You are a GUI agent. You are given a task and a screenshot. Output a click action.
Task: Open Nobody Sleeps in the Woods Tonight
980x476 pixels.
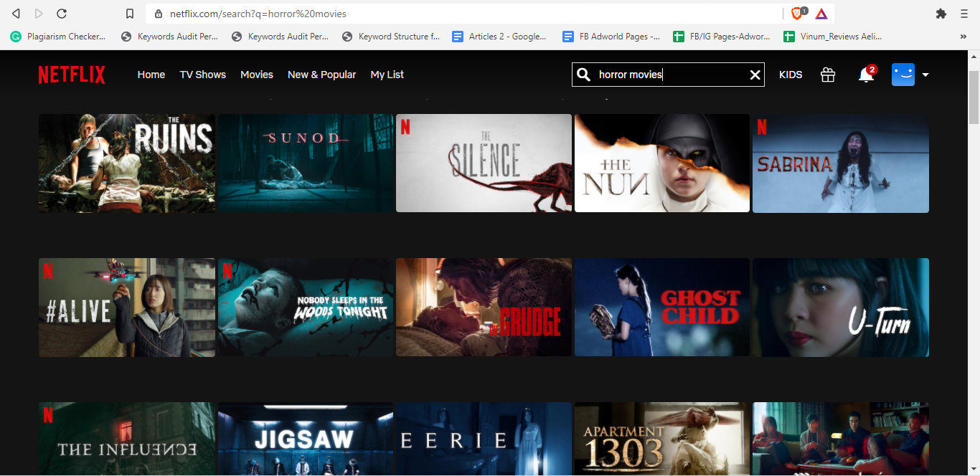coord(306,308)
